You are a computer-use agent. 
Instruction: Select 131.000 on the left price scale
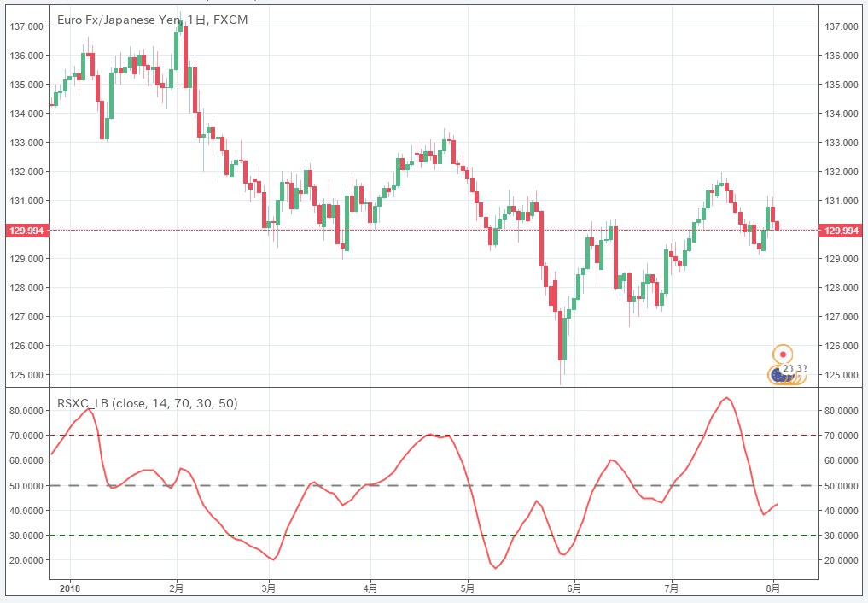26,201
